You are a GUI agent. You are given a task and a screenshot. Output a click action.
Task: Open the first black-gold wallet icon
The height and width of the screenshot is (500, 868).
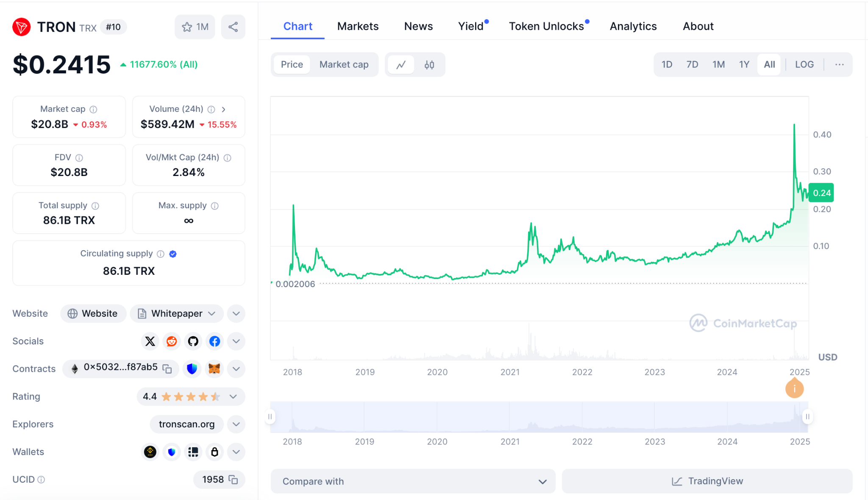tap(150, 452)
